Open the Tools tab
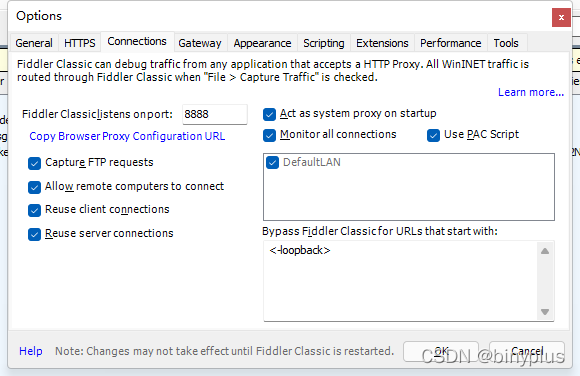 [506, 43]
